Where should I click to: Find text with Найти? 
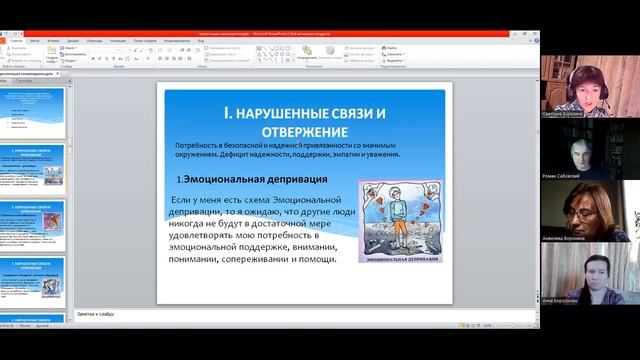click(389, 48)
